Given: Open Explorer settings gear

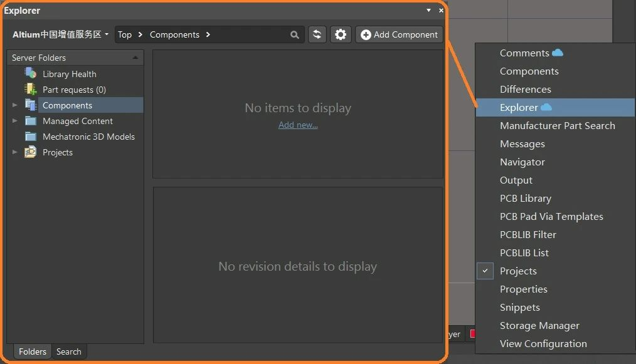Looking at the screenshot, I should pos(341,34).
